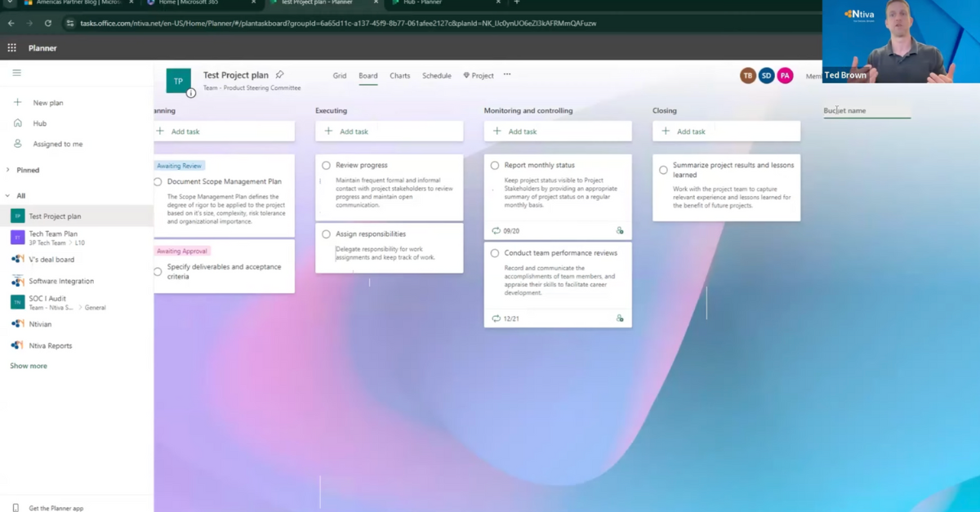Unpin Test Project plan via the pin icon
This screenshot has height=512, width=980.
[279, 74]
